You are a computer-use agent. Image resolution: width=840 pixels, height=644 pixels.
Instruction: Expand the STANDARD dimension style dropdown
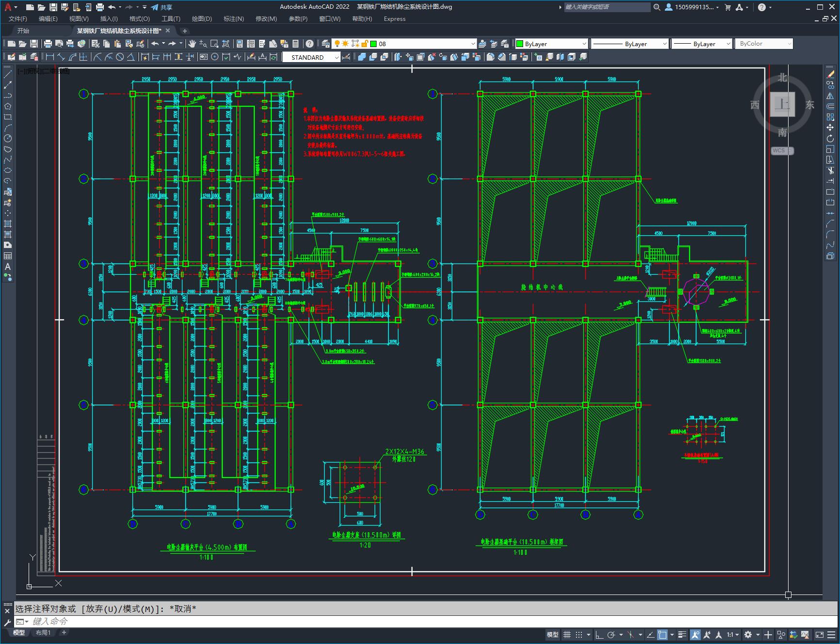pos(336,57)
